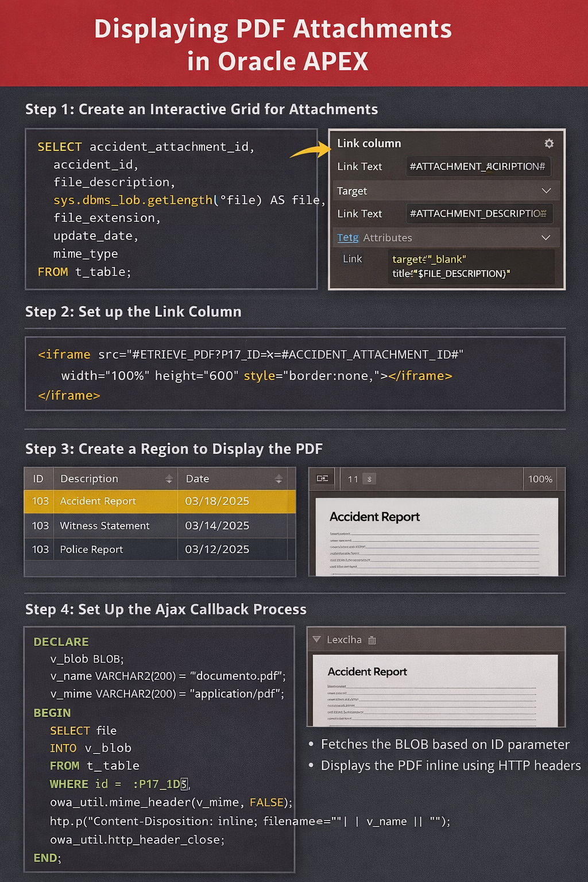Click the Accident Report PDF preview page

pyautogui.click(x=437, y=537)
